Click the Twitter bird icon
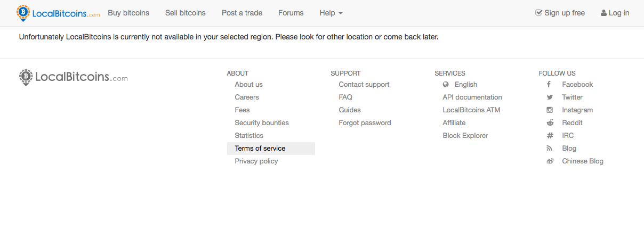The width and height of the screenshot is (644, 230). tap(550, 97)
